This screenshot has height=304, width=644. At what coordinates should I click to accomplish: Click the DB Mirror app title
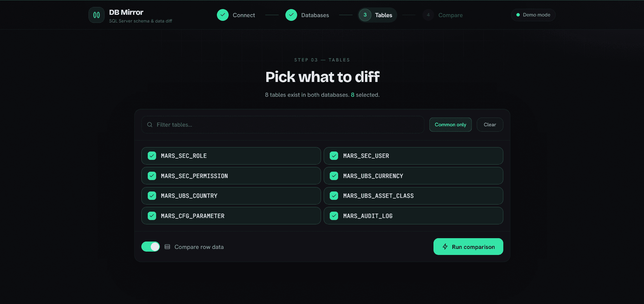pos(126,12)
